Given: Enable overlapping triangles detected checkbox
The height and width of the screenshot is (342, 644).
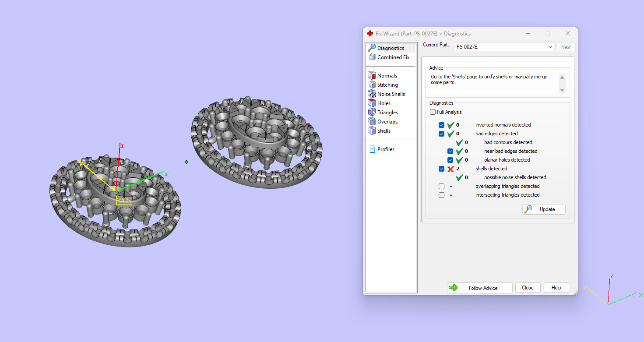Looking at the screenshot, I should pos(441,186).
